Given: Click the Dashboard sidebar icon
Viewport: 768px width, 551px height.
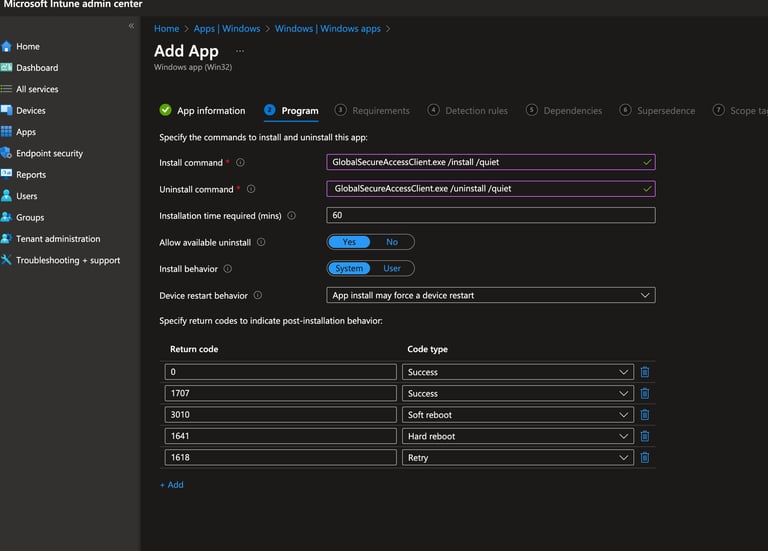Looking at the screenshot, I should tap(6, 68).
